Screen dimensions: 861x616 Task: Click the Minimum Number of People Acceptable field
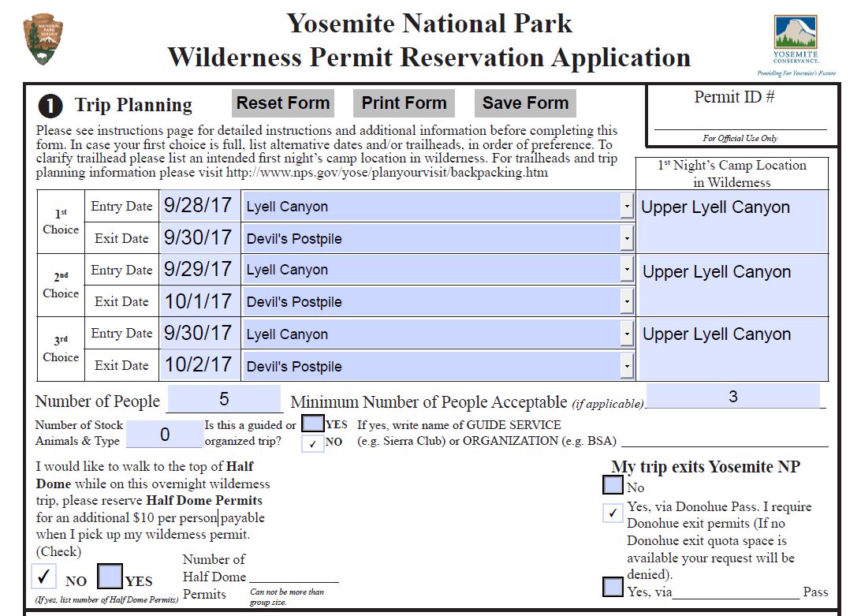point(733,396)
